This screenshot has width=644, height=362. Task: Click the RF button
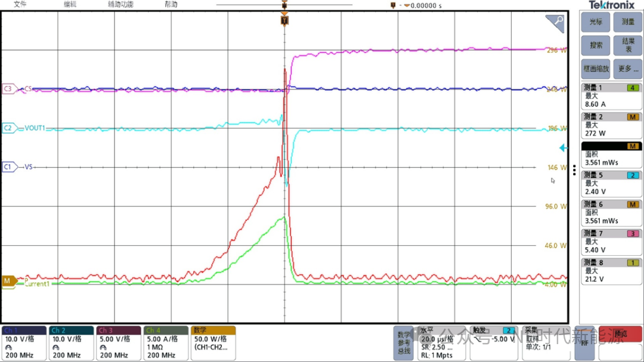(x=584, y=343)
